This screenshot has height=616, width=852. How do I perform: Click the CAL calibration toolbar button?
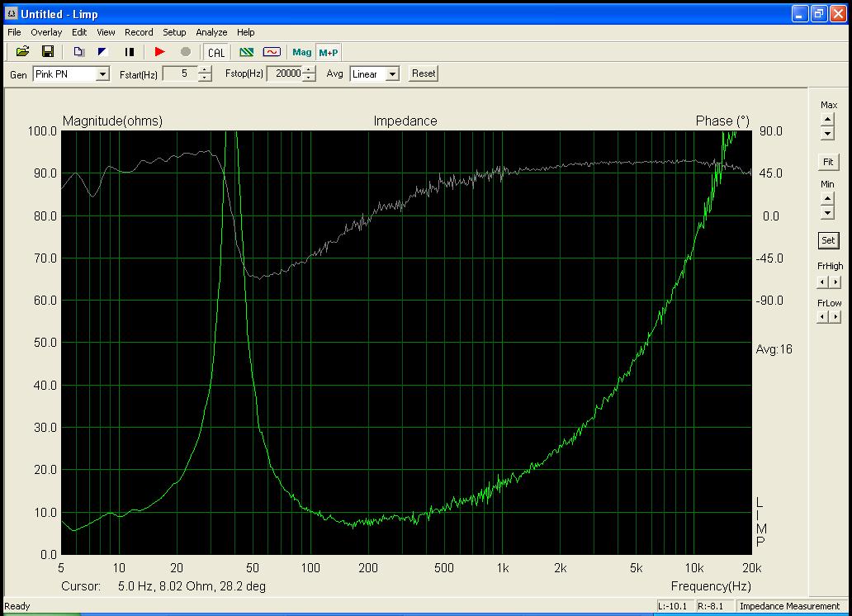[215, 52]
